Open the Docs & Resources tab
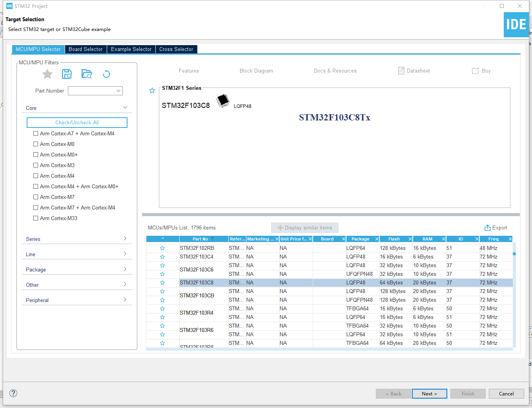This screenshot has width=532, height=408. tap(335, 71)
